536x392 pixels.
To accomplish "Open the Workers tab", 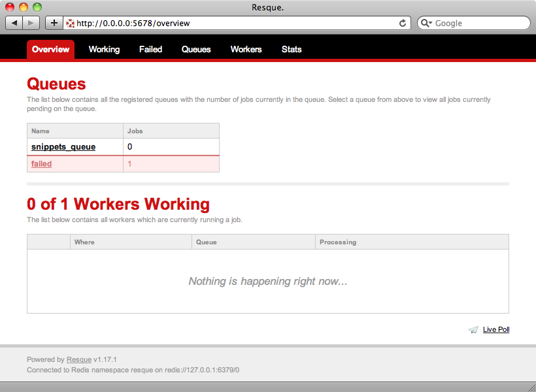I will (x=246, y=50).
